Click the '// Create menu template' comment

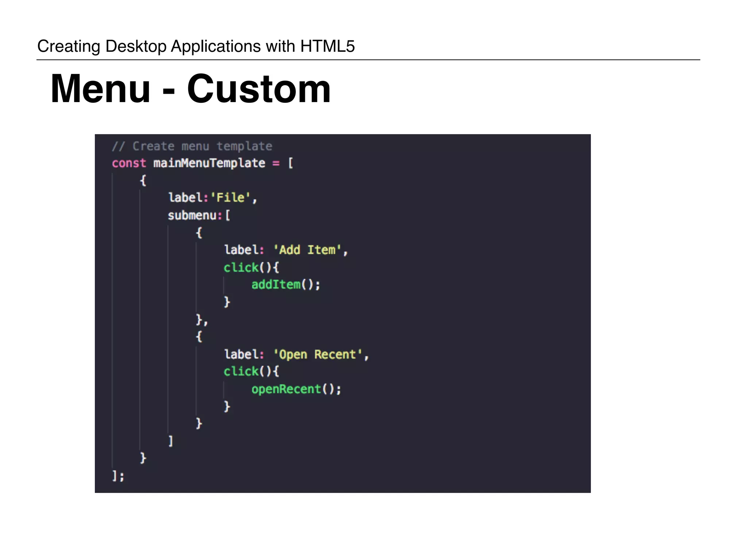point(192,146)
